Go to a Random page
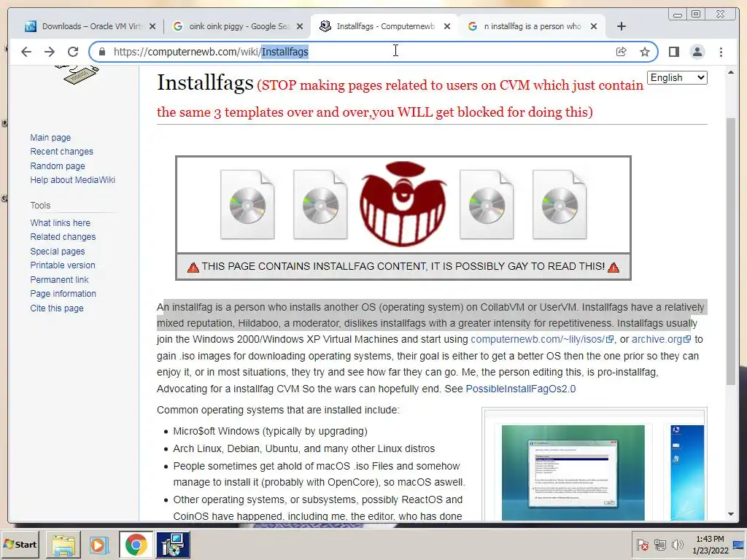 (x=58, y=166)
